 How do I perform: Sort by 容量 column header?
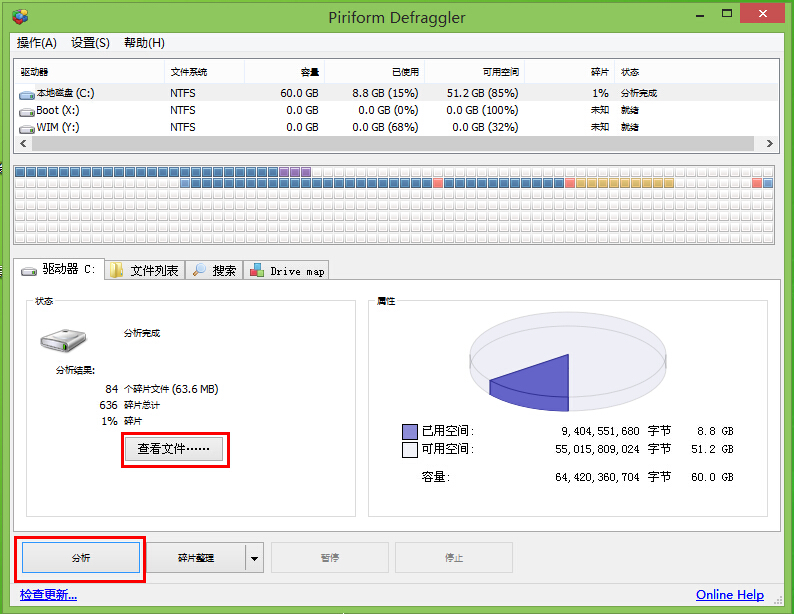point(285,72)
